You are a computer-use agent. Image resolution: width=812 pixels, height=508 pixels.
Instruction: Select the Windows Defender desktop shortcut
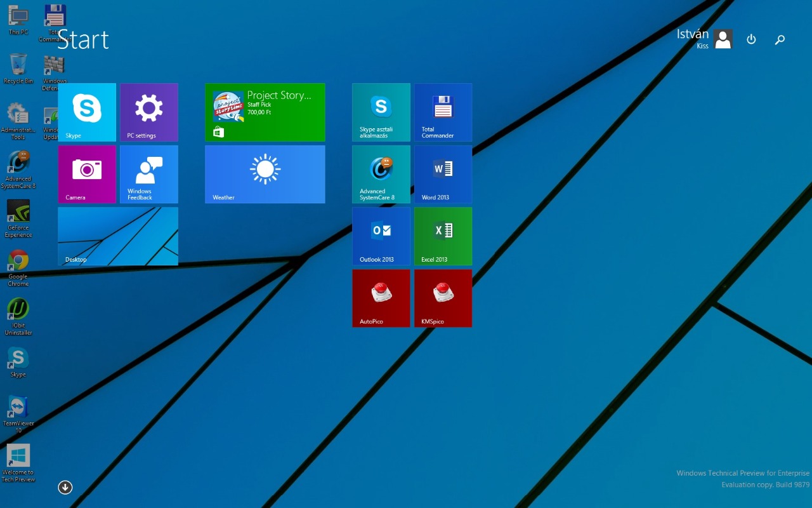click(55, 72)
